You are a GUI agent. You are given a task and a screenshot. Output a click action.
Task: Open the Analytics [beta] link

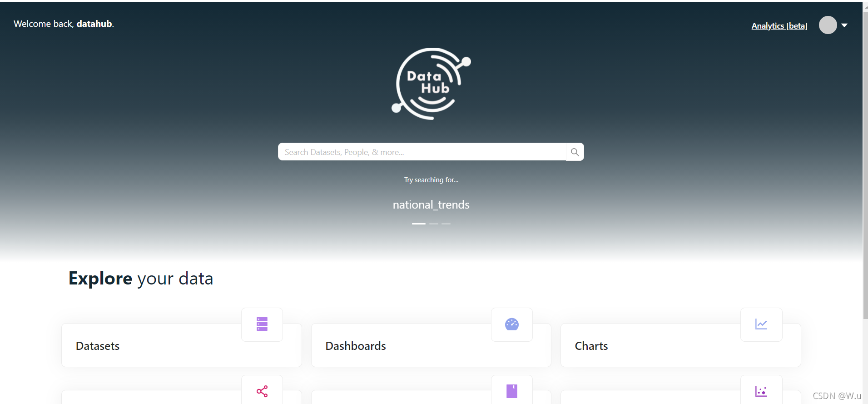tap(779, 26)
